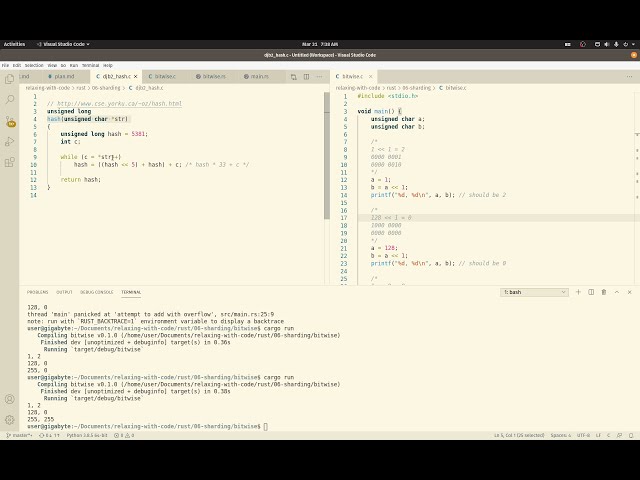Select the terminal shell dropdown '1: bash'
640x480 pixels.
click(x=534, y=292)
